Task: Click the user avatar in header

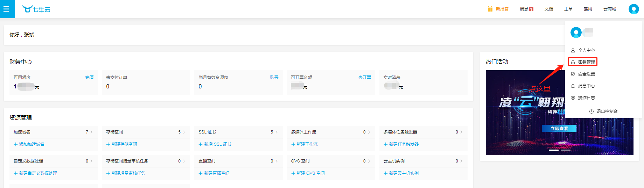Action: click(634, 9)
